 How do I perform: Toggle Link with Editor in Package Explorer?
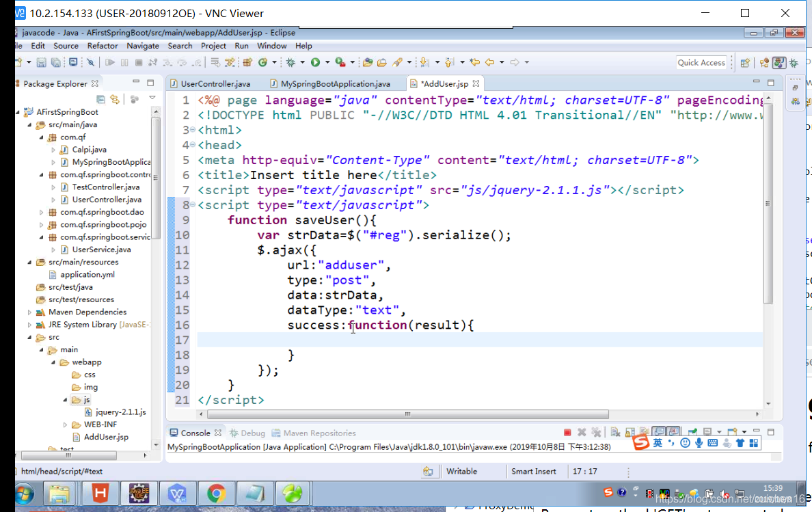[115, 99]
